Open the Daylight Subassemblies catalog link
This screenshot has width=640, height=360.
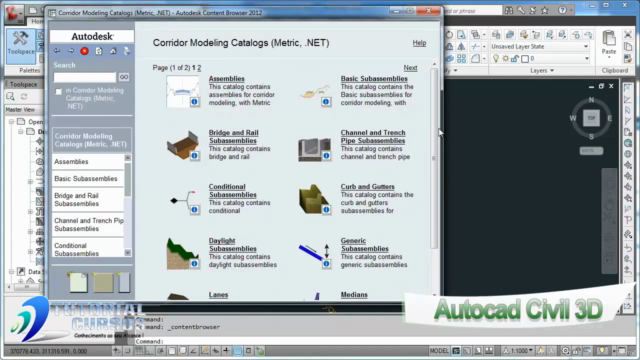233,244
